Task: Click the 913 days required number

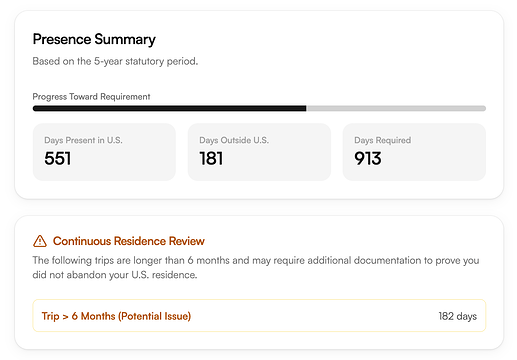Action: pyautogui.click(x=368, y=158)
